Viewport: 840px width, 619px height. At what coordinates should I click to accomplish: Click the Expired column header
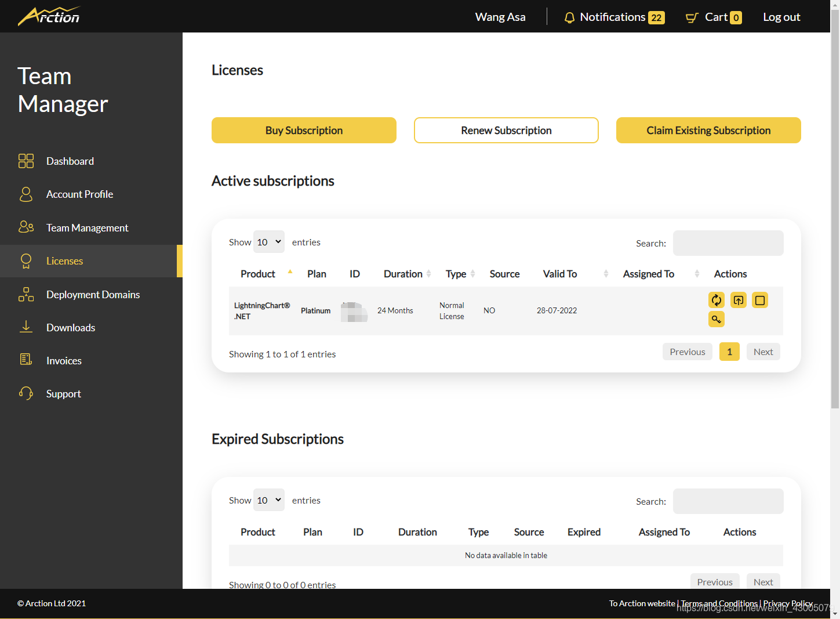click(584, 532)
